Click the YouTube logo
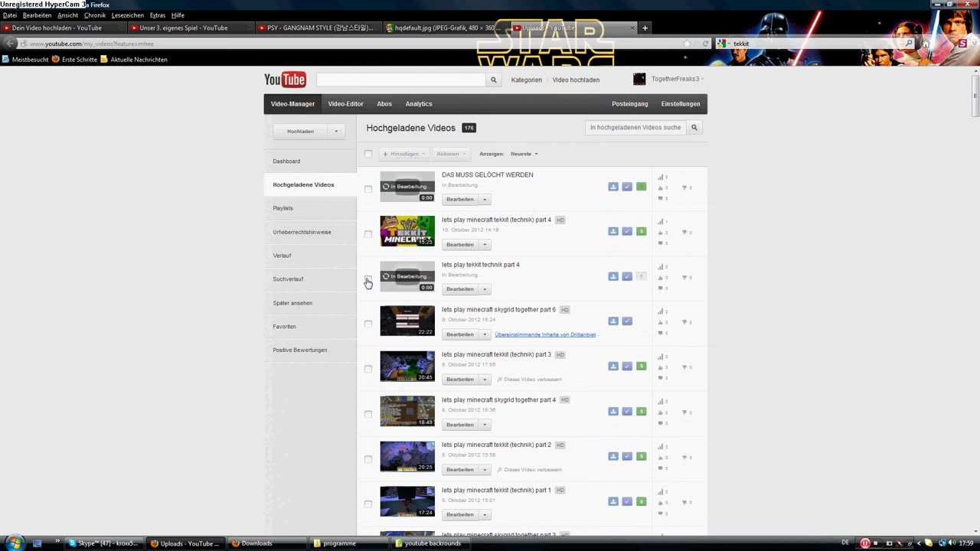 point(285,80)
